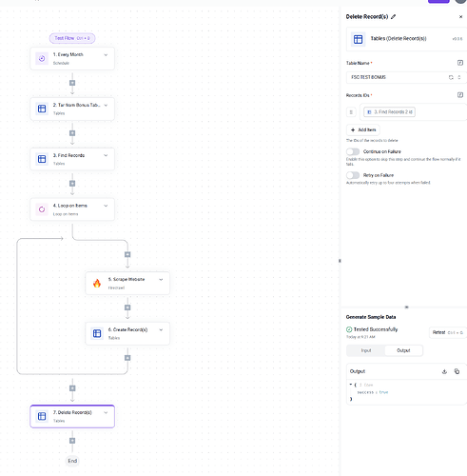467x476 pixels.
Task: Copy the output sample data
Action: (x=457, y=371)
